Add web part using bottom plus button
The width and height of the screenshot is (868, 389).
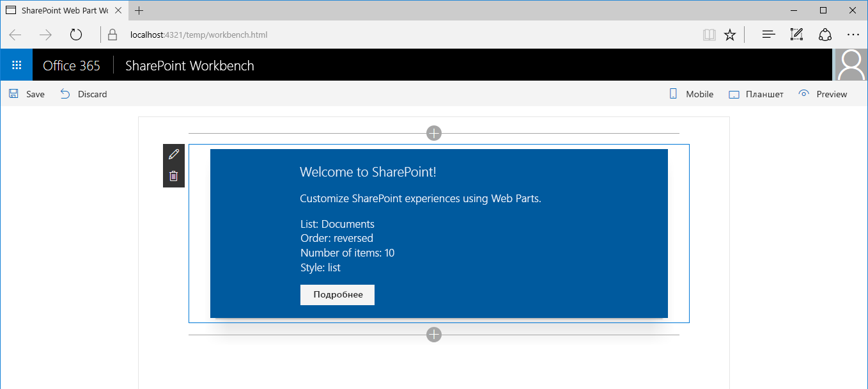pos(434,334)
